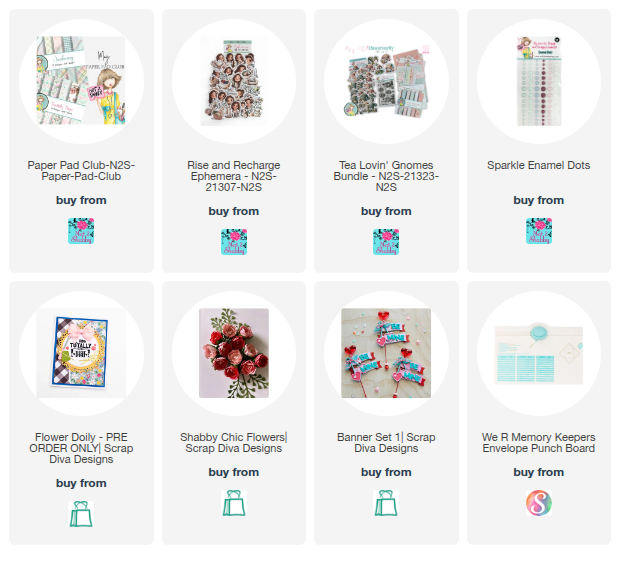Click Not 2 Shabby icon under Rise and Recharge Ephemera
Viewport: 620px width, 566px height.
point(234,242)
